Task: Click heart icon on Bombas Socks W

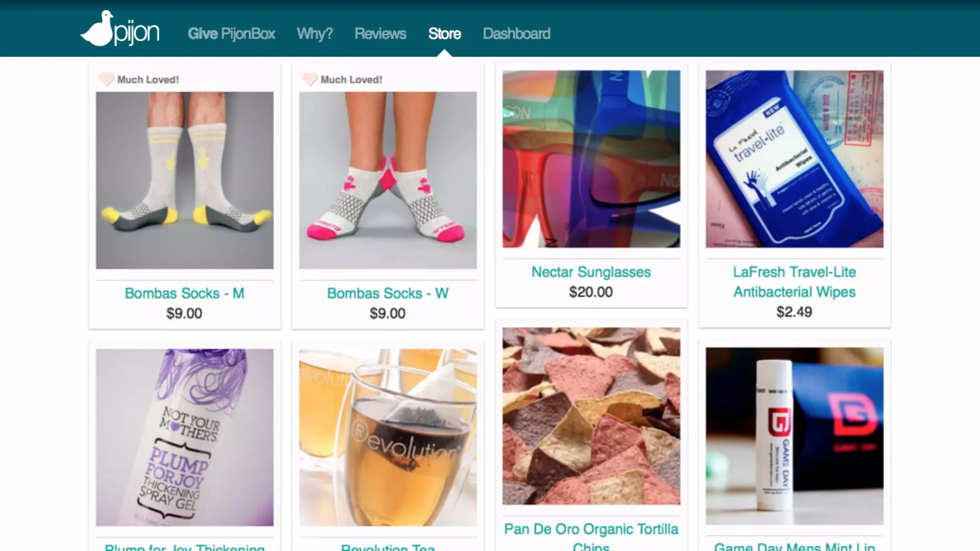Action: 310,79
